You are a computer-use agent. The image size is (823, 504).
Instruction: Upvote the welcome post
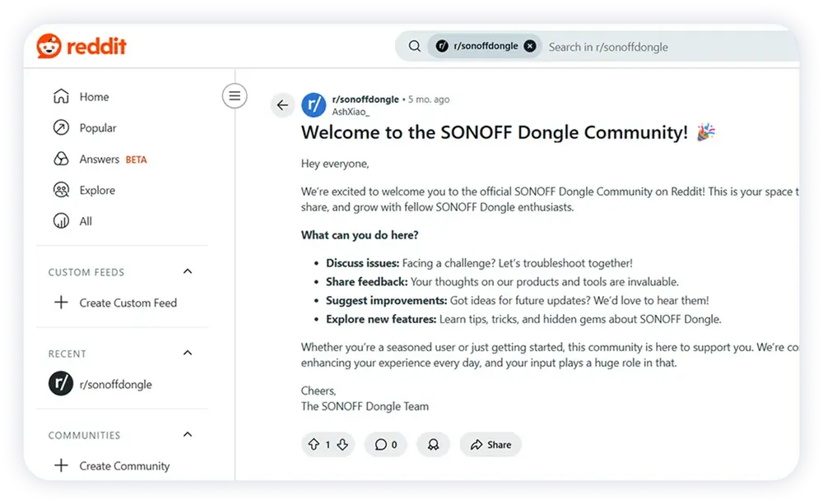314,445
